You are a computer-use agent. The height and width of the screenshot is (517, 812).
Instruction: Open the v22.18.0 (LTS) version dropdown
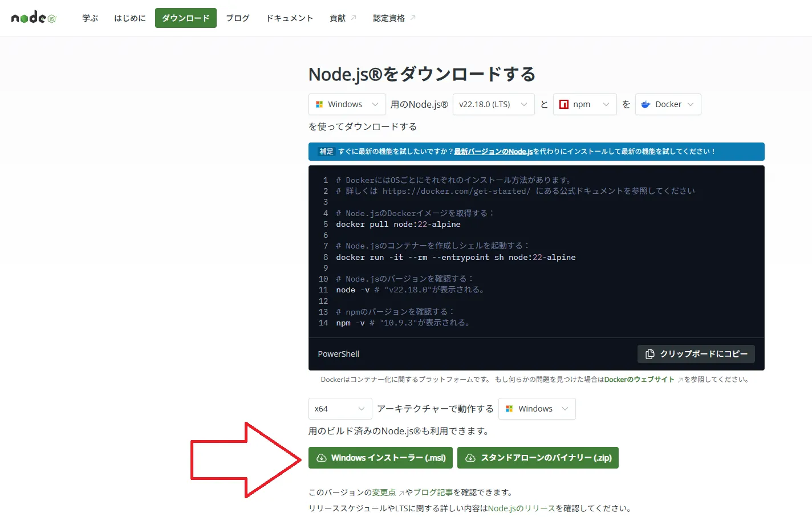pos(493,104)
